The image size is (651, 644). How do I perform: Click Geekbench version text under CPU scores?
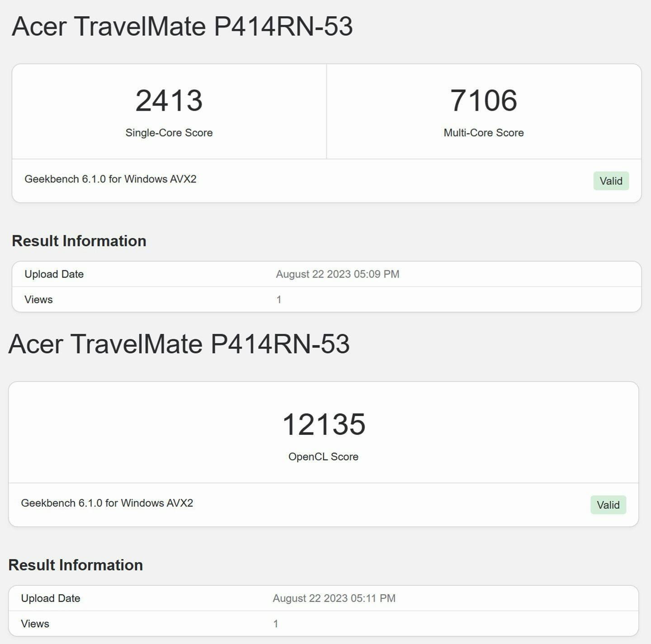(110, 179)
